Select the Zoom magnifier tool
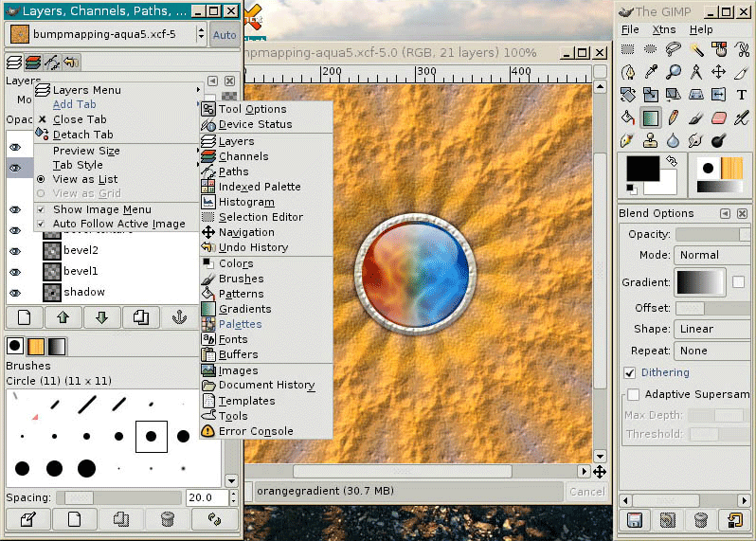Screen dimensions: 756x541 (x=674, y=72)
